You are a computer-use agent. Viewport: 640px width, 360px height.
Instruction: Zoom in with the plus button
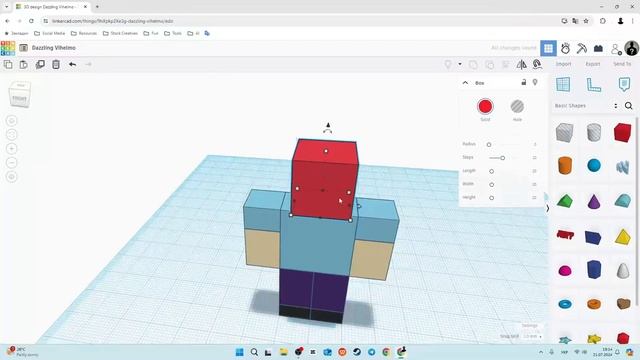(11, 149)
